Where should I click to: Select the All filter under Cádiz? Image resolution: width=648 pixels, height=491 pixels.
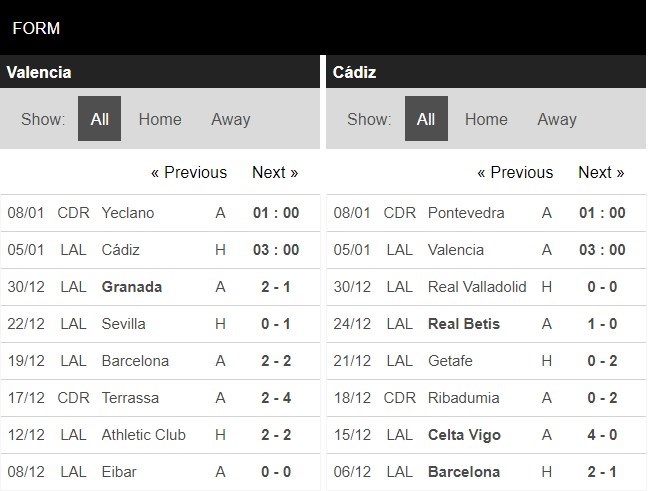pyautogui.click(x=426, y=119)
